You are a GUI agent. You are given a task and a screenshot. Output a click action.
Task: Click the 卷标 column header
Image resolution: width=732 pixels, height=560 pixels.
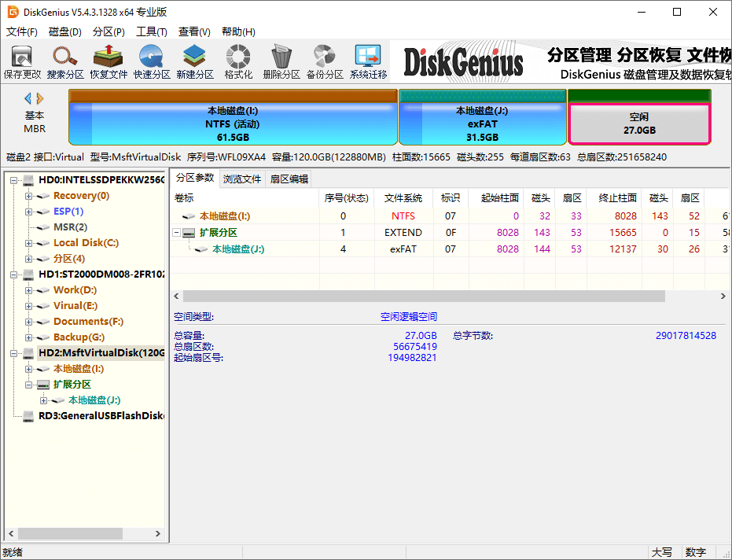coord(245,198)
